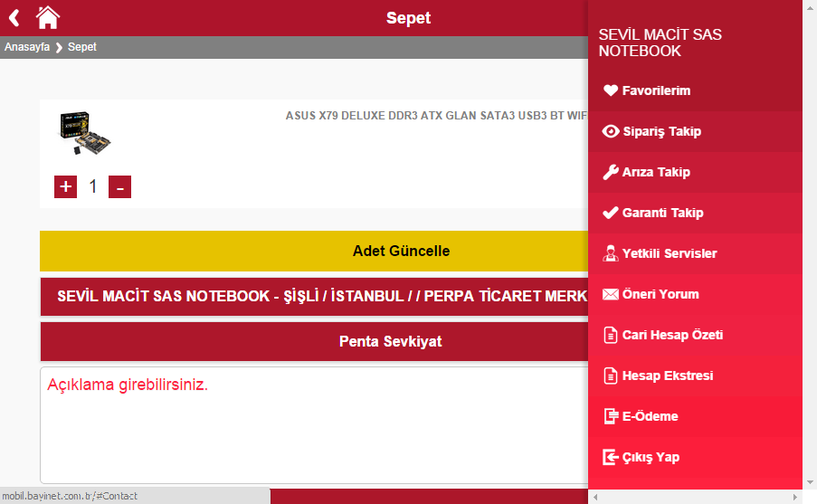
Task: Click the exit icon beside Çıkış Yap
Action: pyautogui.click(x=610, y=457)
